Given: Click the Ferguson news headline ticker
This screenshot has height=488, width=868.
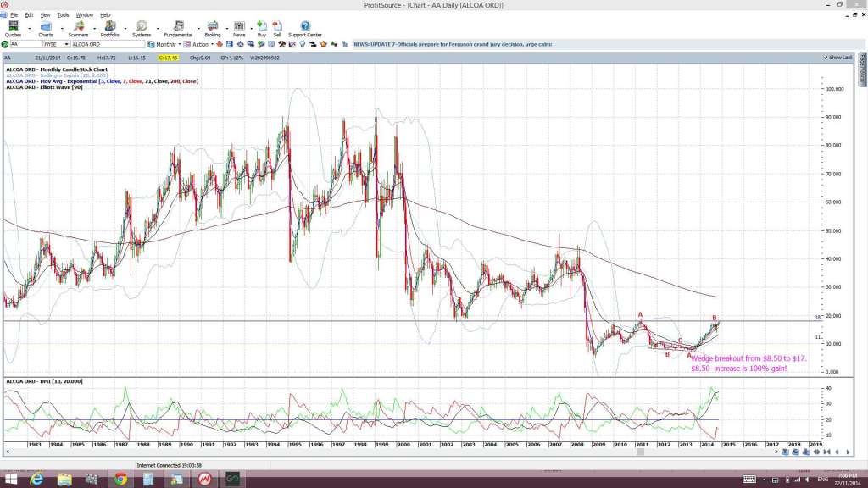Looking at the screenshot, I should coord(453,44).
